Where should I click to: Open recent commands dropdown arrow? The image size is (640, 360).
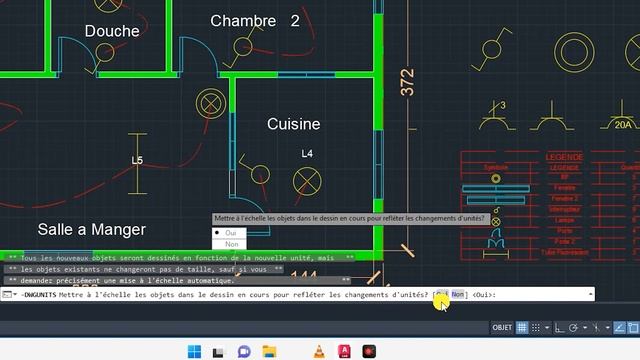point(15,294)
